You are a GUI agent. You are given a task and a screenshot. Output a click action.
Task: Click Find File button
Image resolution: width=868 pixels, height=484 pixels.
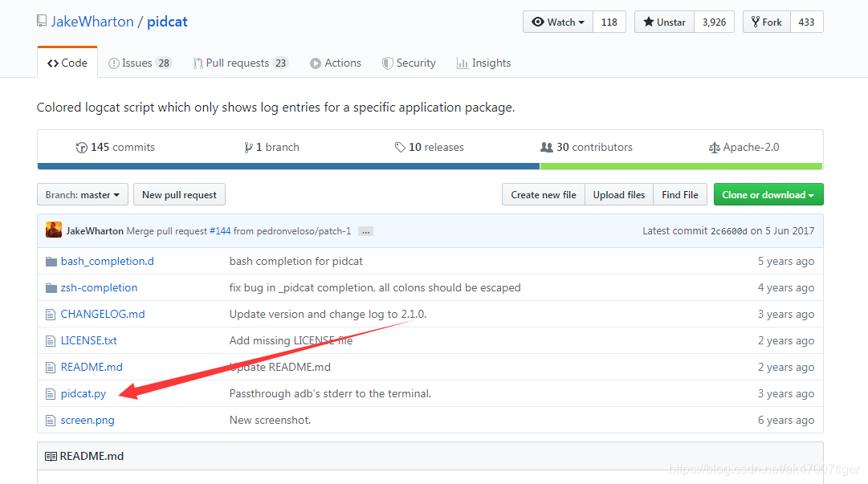pyautogui.click(x=680, y=195)
